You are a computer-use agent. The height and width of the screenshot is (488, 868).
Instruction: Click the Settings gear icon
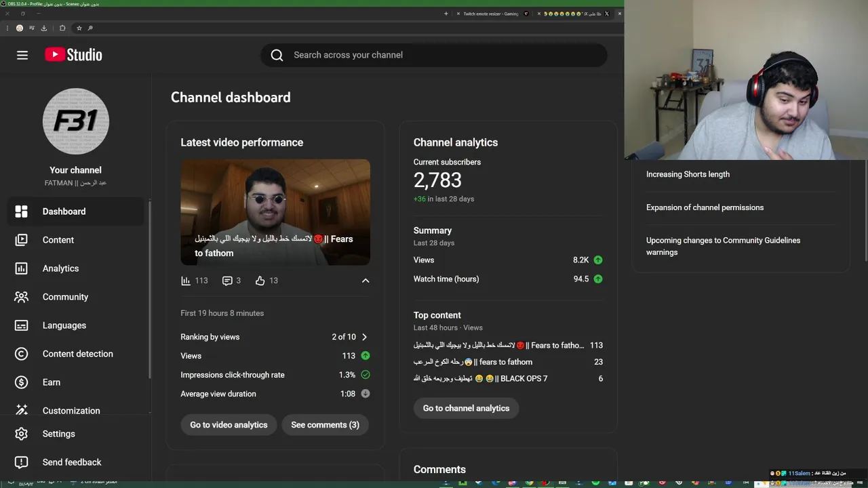tap(22, 434)
